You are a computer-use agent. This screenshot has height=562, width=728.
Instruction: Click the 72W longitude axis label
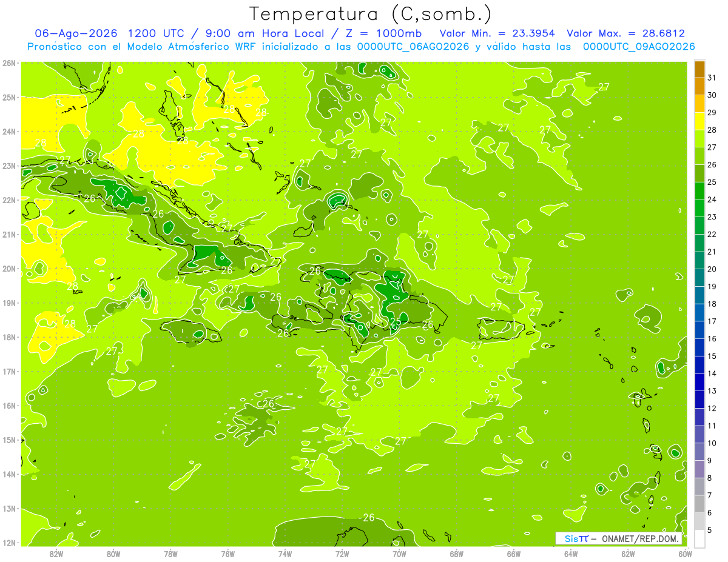(x=342, y=554)
